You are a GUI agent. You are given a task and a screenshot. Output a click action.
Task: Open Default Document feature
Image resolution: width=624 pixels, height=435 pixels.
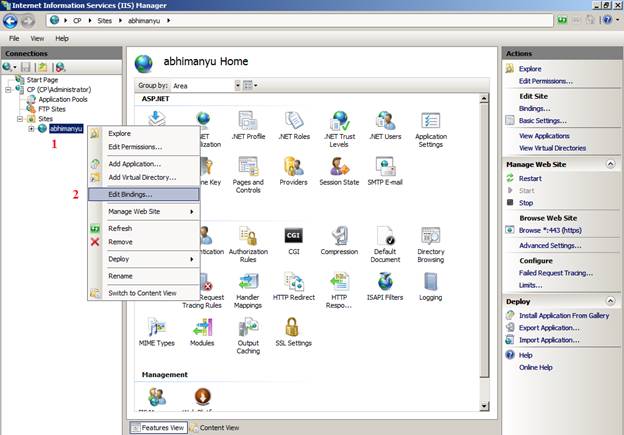[x=385, y=244]
